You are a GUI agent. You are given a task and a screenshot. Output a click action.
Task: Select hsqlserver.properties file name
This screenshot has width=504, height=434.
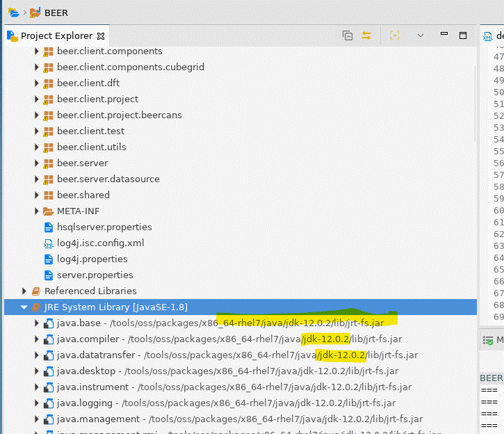(x=104, y=227)
